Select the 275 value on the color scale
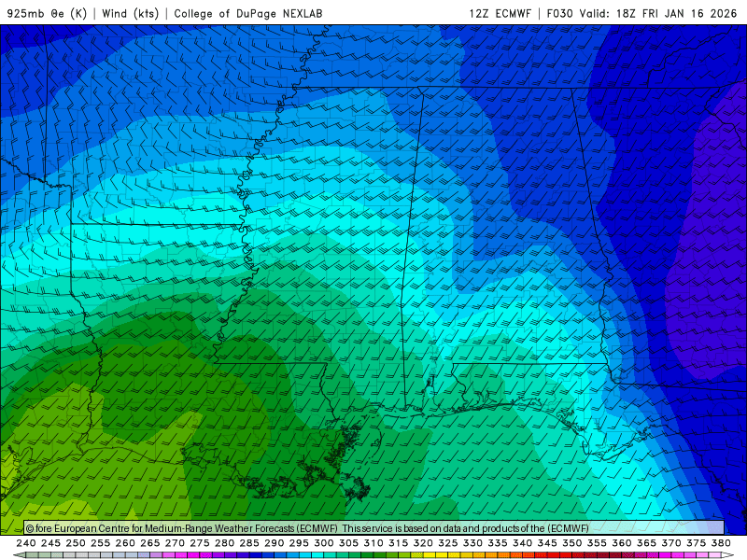This screenshot has height=560, width=747. 200,543
